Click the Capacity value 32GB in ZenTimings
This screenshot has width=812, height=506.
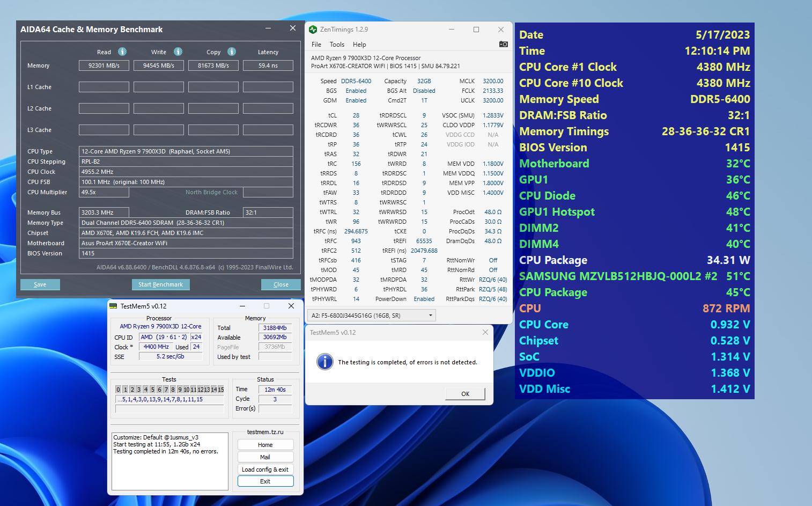[x=424, y=81]
